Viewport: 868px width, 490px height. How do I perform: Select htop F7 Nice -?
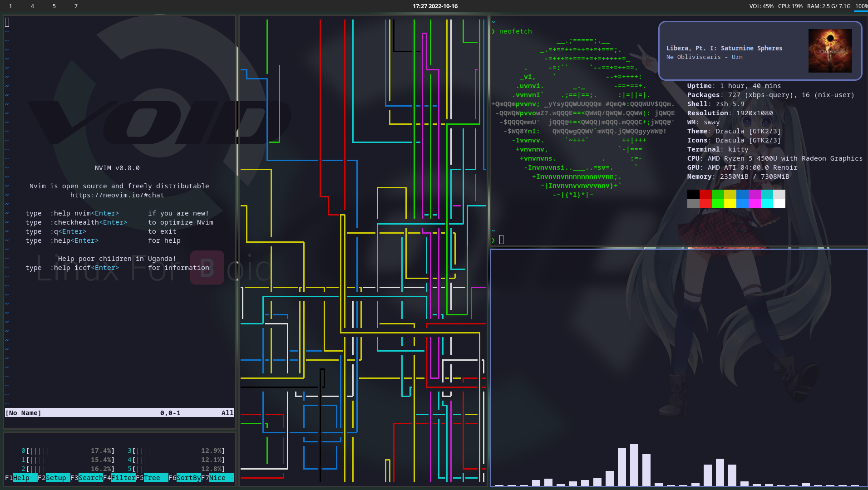(217, 478)
